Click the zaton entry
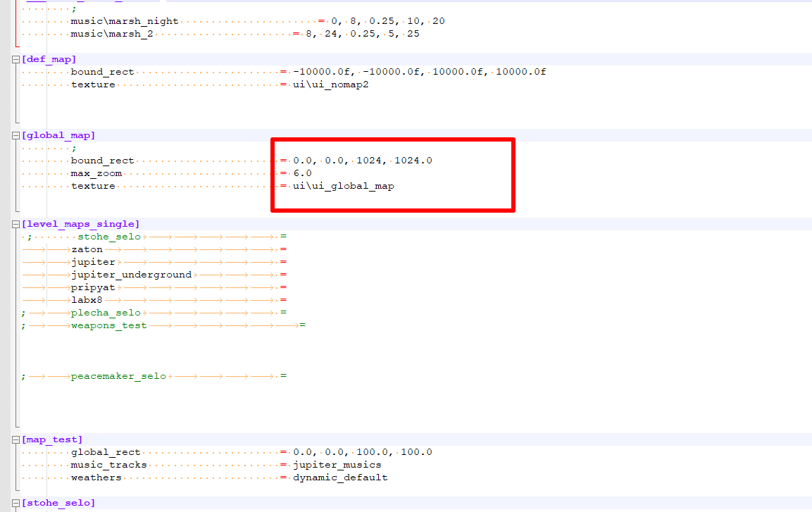The height and width of the screenshot is (512, 812). (87, 249)
